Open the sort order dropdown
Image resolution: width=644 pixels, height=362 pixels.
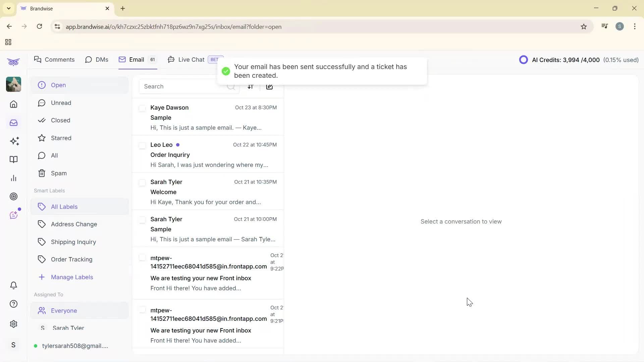point(251,87)
